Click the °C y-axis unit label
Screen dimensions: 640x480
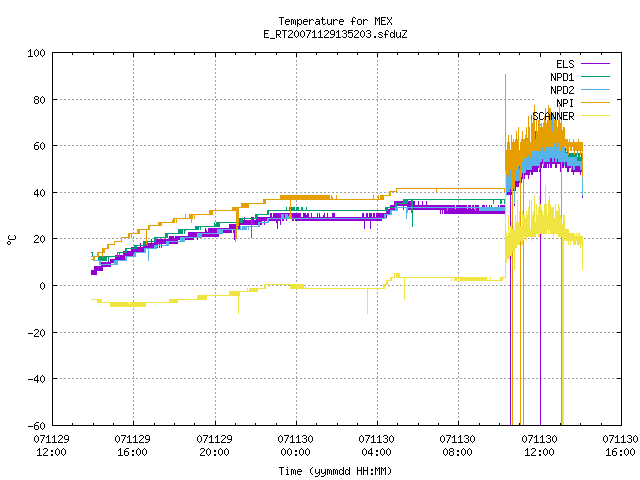12,240
